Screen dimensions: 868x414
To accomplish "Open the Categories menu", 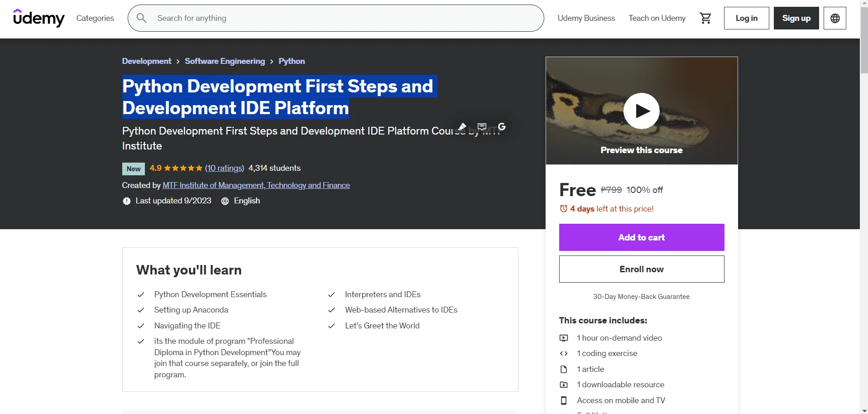I will click(x=95, y=18).
